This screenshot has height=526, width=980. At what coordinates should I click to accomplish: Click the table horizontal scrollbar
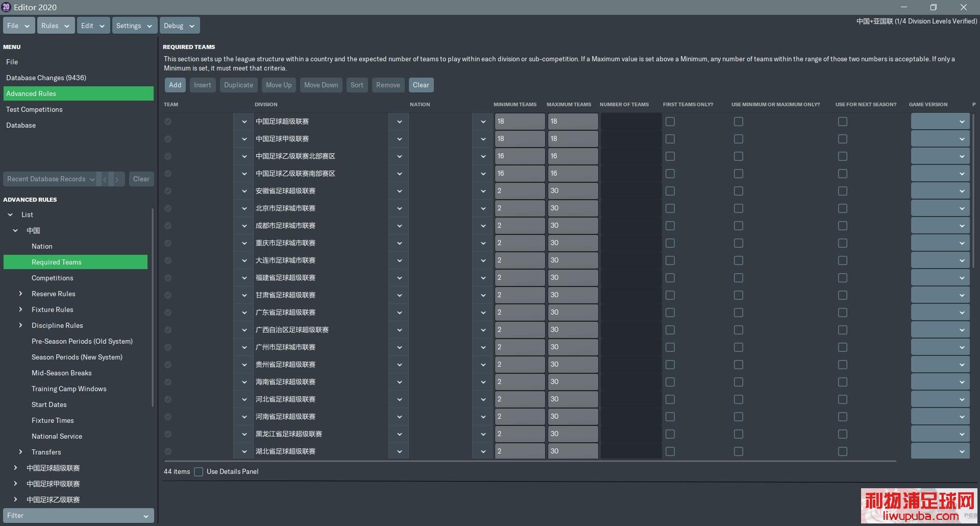[x=530, y=461]
